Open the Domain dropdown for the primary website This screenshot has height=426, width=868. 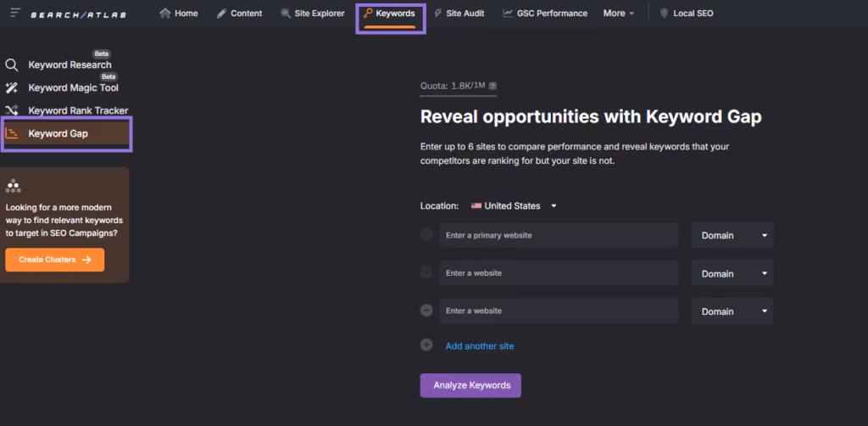coord(732,235)
